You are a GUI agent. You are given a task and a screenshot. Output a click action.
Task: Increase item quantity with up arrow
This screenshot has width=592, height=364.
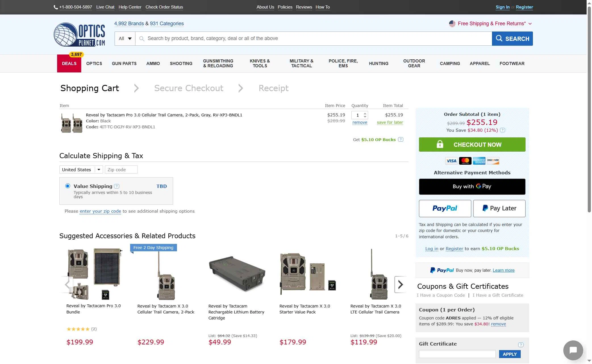(365, 113)
